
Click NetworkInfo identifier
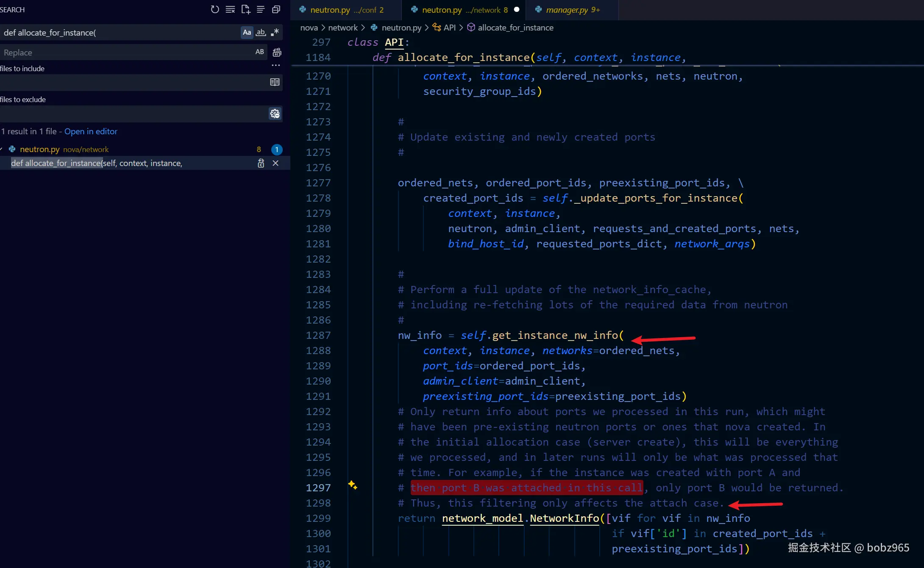point(565,518)
